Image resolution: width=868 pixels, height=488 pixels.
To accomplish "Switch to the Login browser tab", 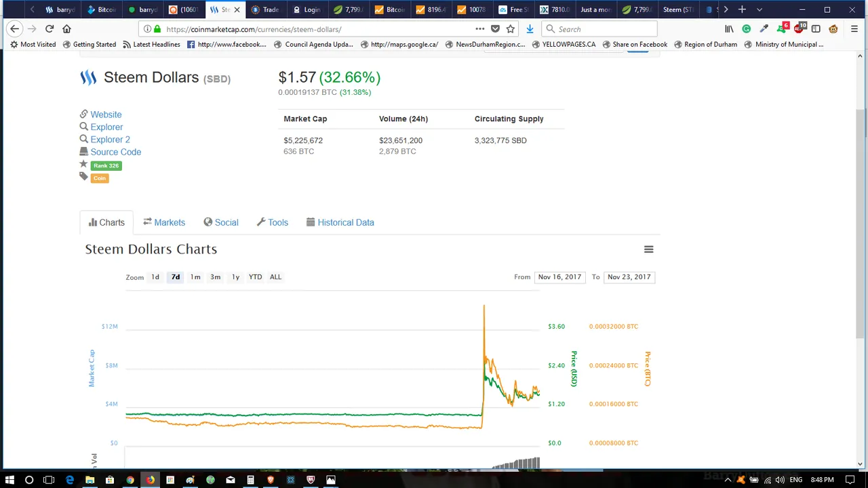I will [306, 9].
